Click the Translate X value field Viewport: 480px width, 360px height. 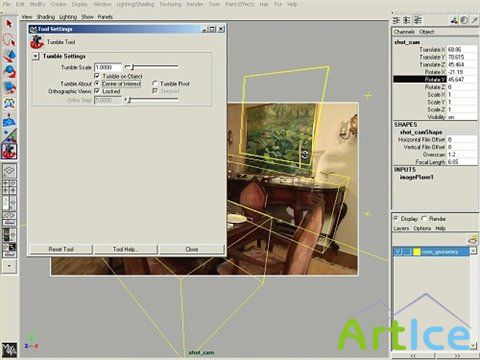click(462, 50)
